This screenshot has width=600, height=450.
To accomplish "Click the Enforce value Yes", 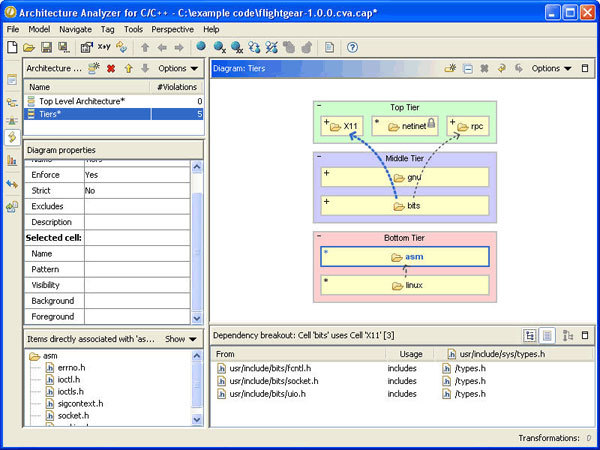I will click(137, 175).
